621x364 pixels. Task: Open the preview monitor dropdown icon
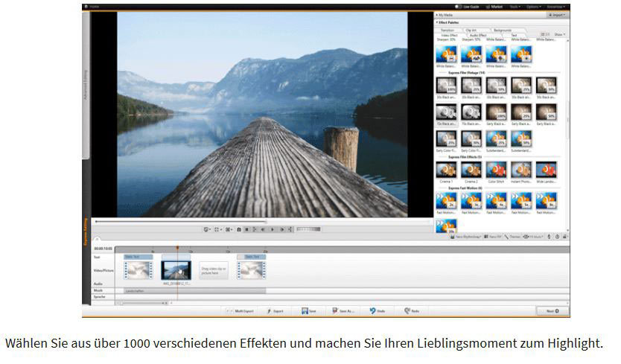coord(207,229)
